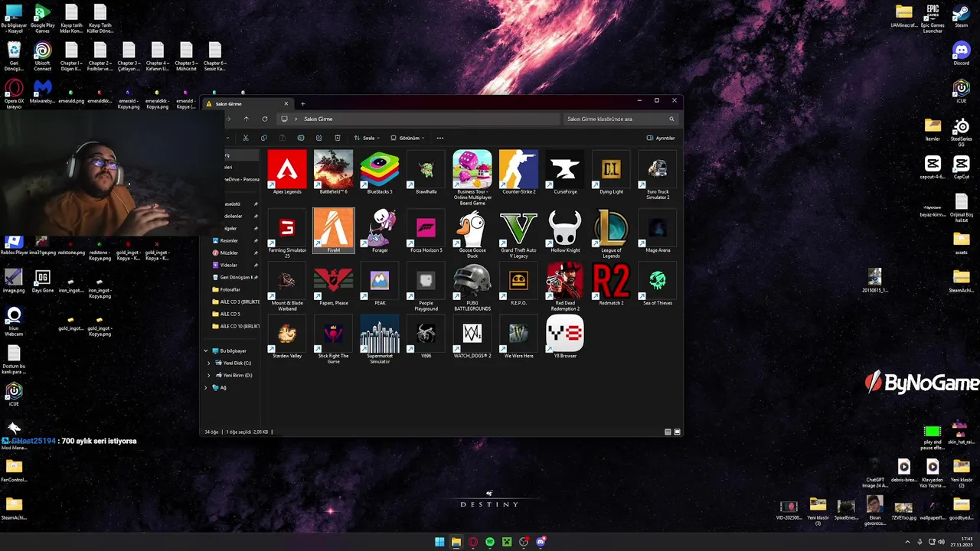The image size is (980, 551).
Task: Click the Refresh button in Explorer
Action: (265, 119)
